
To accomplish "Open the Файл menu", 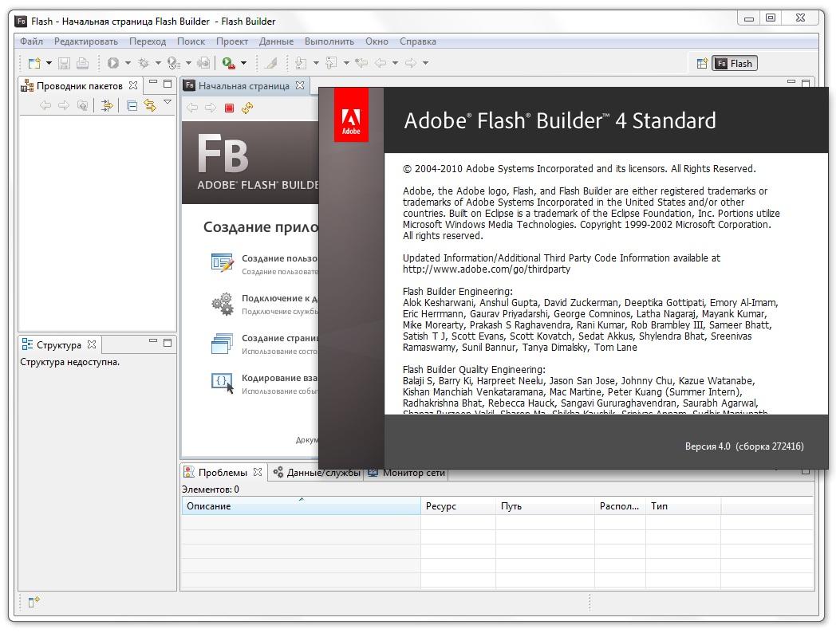I will point(31,41).
